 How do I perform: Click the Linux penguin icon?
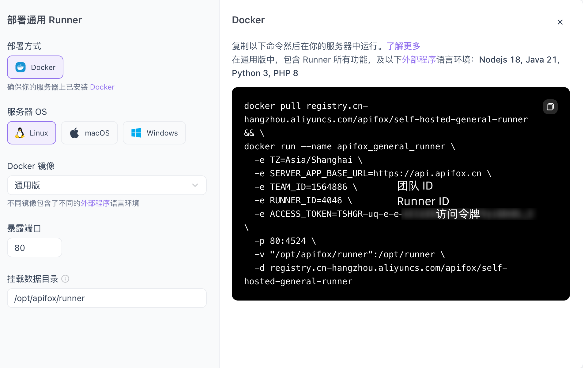tap(20, 133)
